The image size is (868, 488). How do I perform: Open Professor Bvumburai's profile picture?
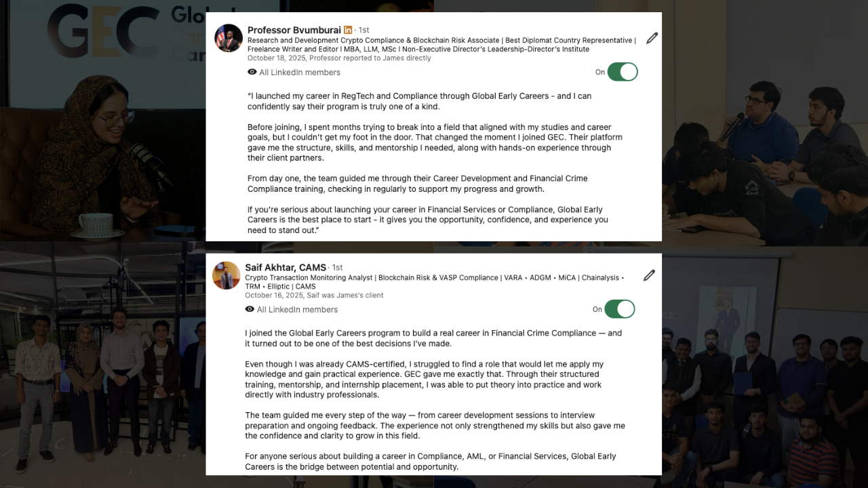tap(229, 38)
